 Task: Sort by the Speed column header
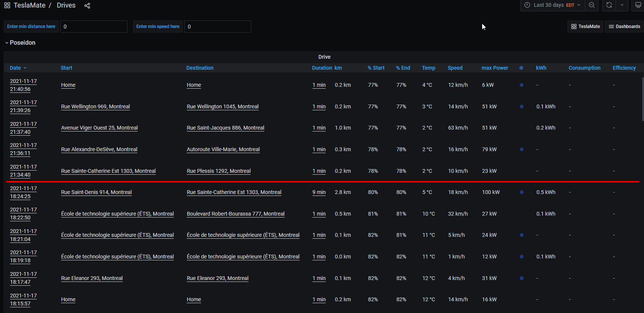[x=455, y=68]
